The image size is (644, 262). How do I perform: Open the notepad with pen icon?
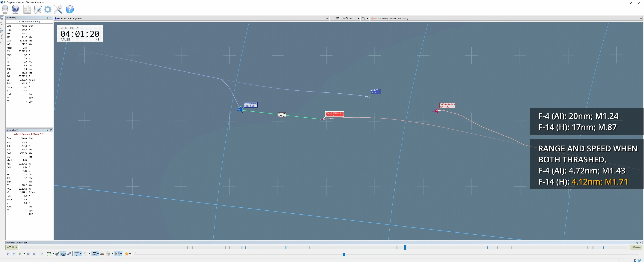(x=37, y=9)
